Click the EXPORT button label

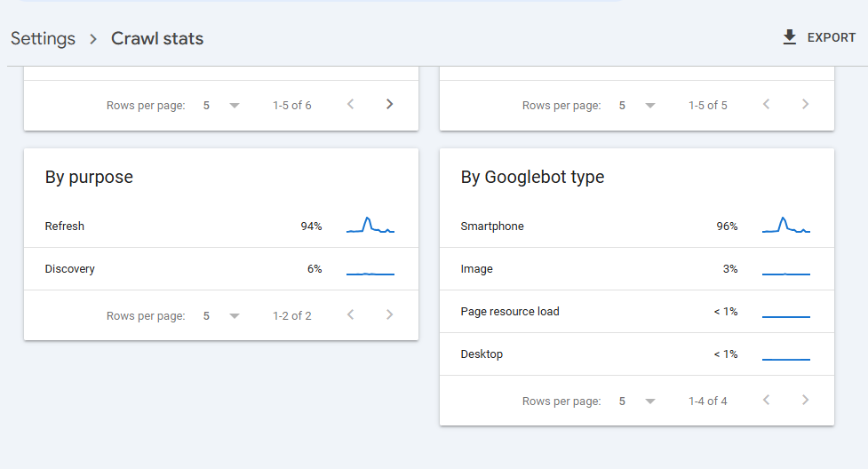pyautogui.click(x=831, y=37)
